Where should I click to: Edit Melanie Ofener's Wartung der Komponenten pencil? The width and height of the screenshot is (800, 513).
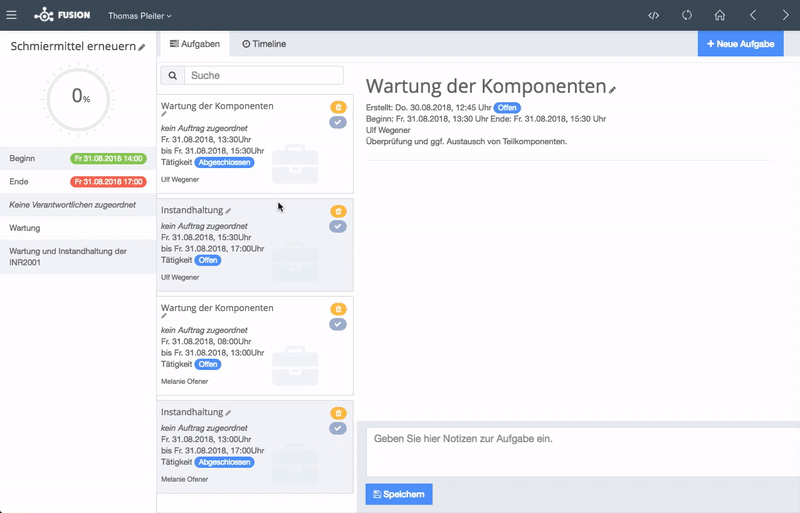click(164, 316)
